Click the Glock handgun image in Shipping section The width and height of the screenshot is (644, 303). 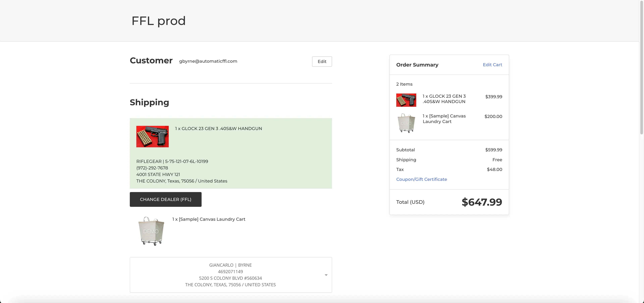152,137
